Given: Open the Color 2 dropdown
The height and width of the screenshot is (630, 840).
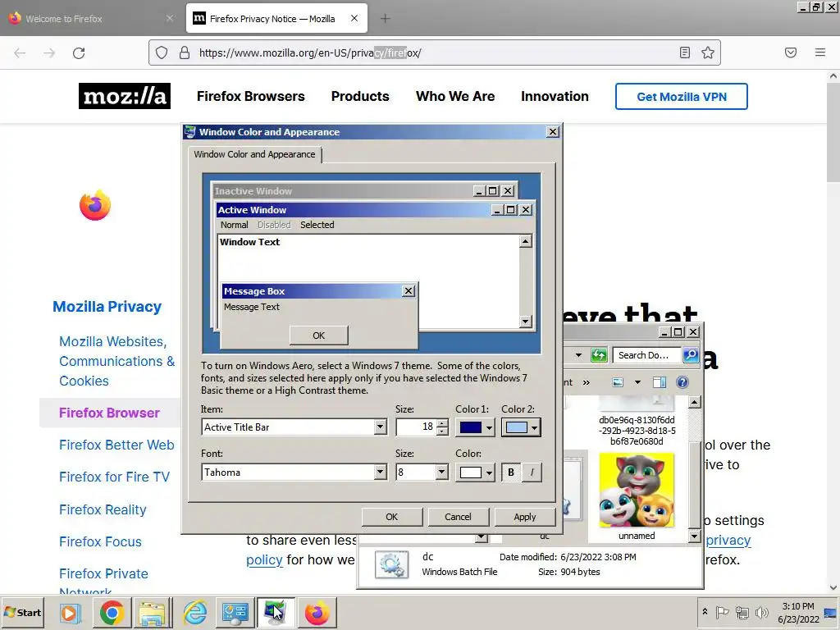Looking at the screenshot, I should tap(521, 427).
